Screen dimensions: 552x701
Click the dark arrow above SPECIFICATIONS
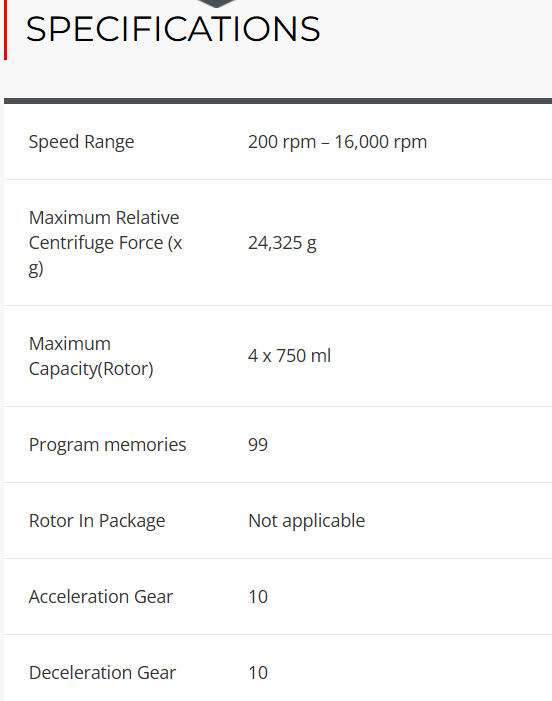[x=216, y=4]
